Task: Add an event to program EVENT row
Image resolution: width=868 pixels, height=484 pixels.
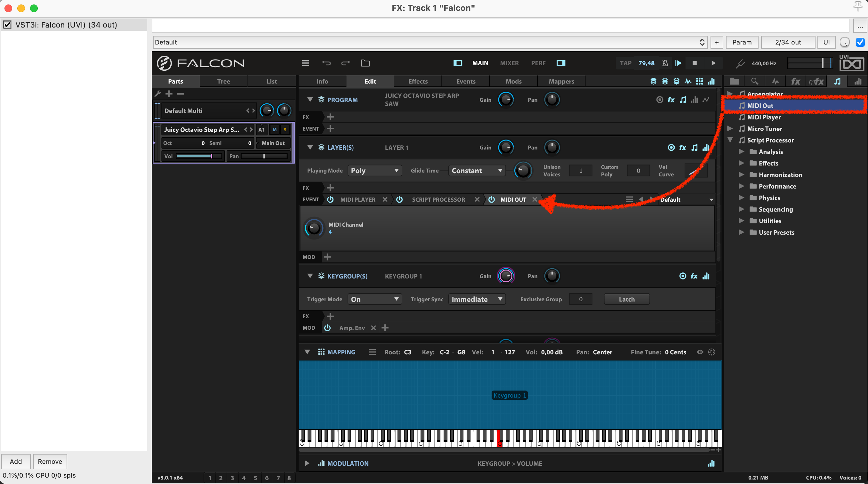Action: (x=330, y=128)
